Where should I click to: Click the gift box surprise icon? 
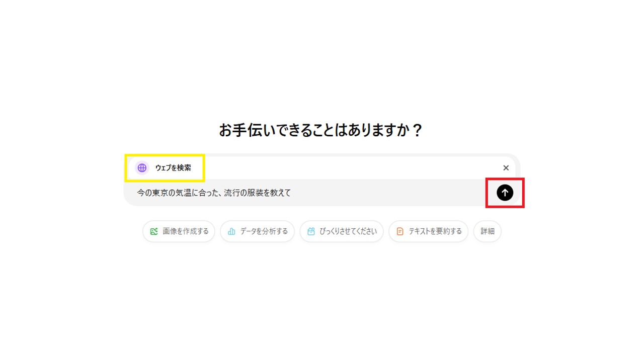point(311,231)
